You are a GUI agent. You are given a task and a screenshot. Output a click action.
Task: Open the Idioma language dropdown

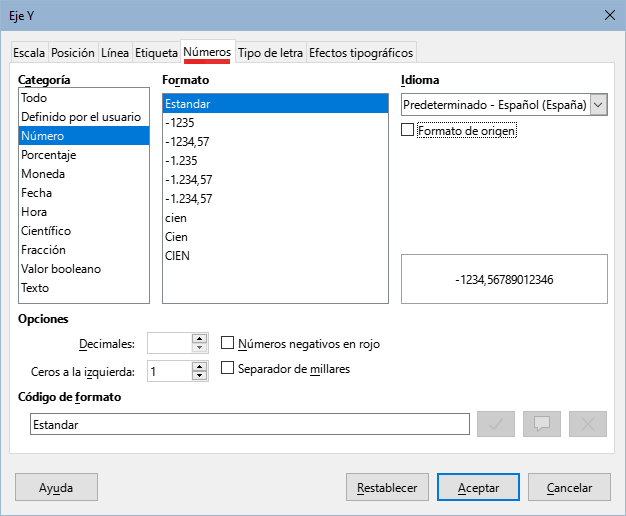[598, 105]
